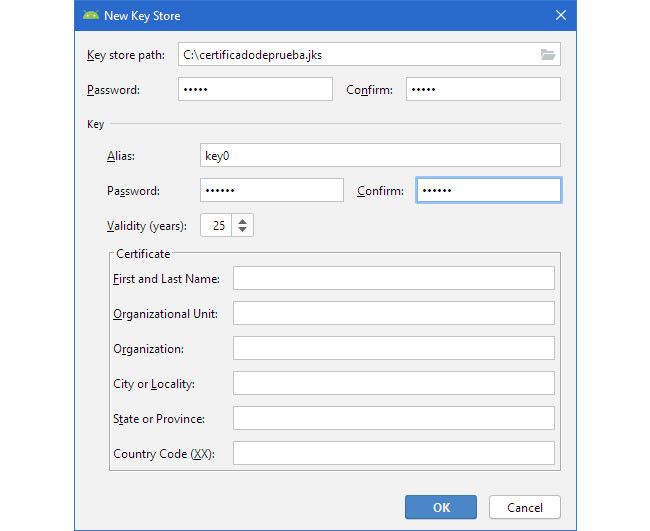Click the 'New Key Store' window title
The image size is (650, 531).
[142, 16]
